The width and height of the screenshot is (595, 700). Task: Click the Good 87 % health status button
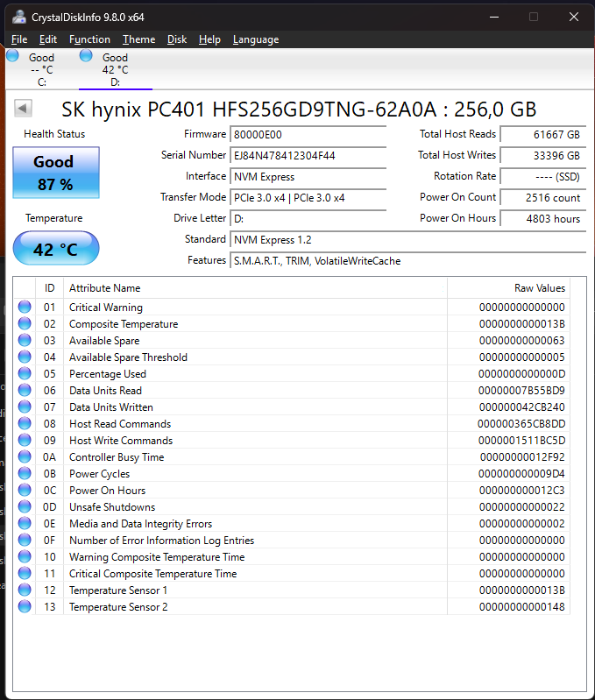56,173
